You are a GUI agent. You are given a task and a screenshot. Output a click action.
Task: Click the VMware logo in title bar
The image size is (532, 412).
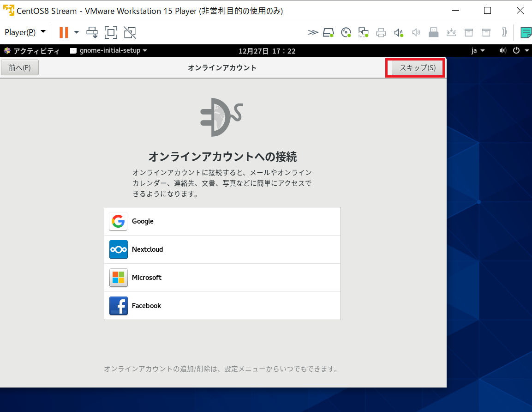[9, 11]
